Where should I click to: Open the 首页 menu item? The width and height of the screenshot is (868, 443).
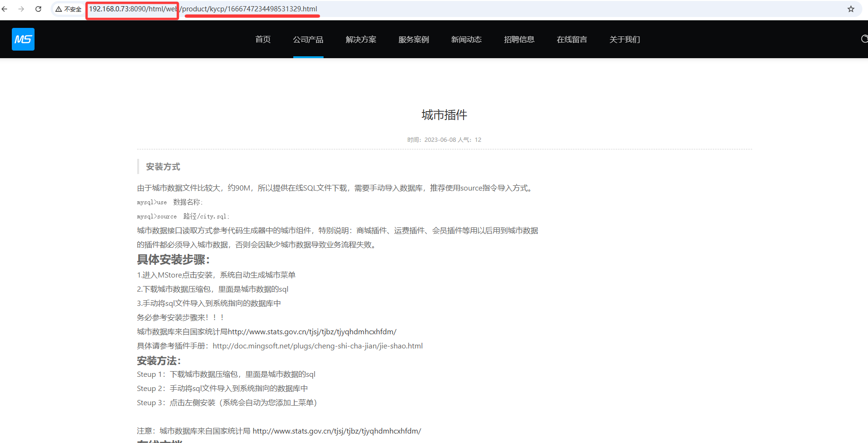[x=263, y=40]
